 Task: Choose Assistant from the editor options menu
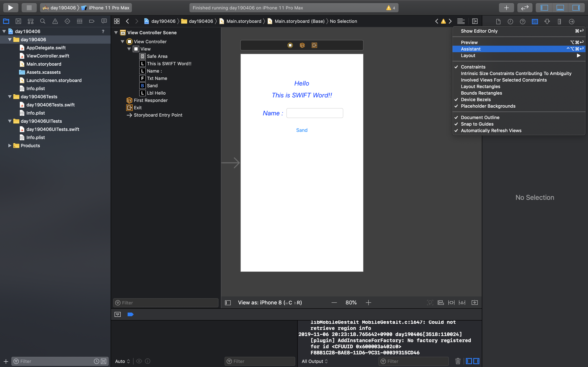click(470, 49)
